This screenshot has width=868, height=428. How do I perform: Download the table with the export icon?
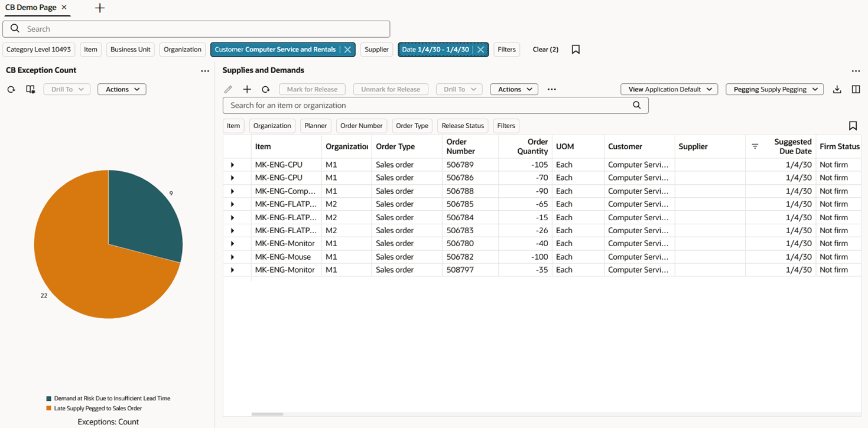837,89
